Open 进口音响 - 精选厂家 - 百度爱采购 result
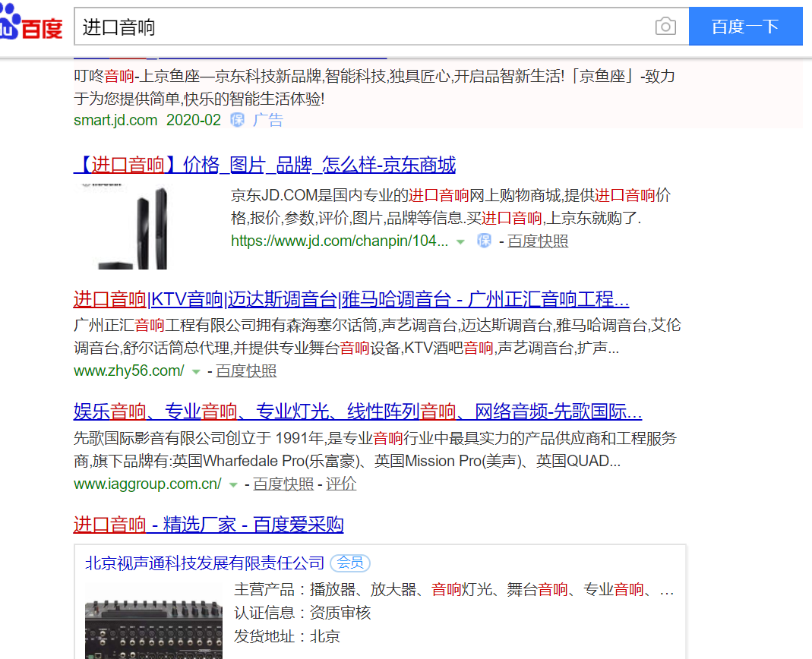This screenshot has height=659, width=812. click(x=209, y=525)
